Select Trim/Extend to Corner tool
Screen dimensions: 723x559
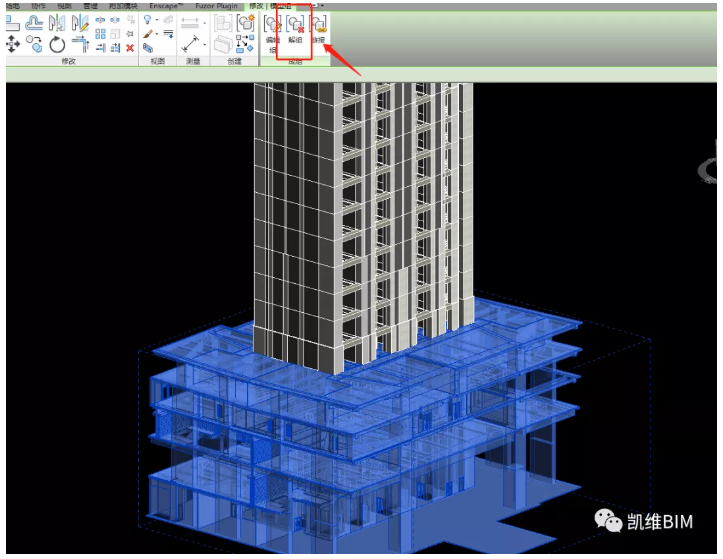click(x=80, y=45)
